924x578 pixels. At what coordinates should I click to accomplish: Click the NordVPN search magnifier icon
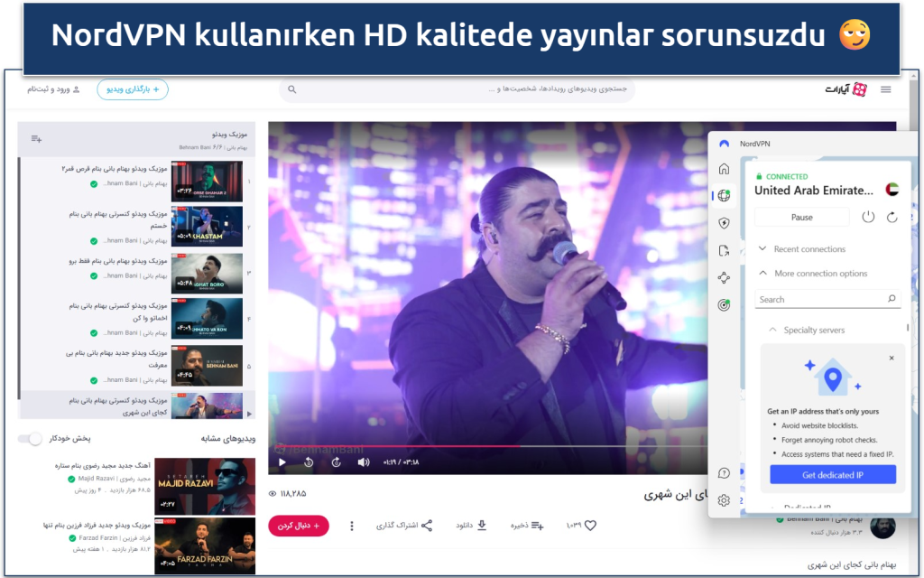pyautogui.click(x=892, y=299)
